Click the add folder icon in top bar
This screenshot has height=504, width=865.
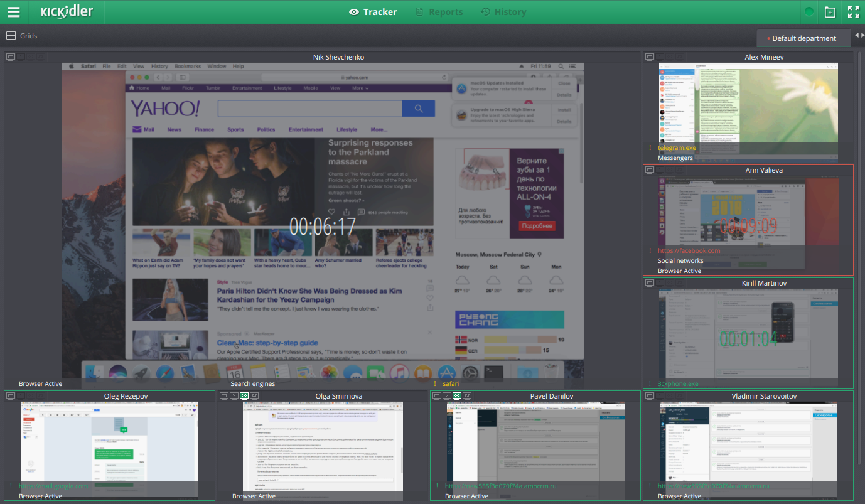tap(830, 12)
